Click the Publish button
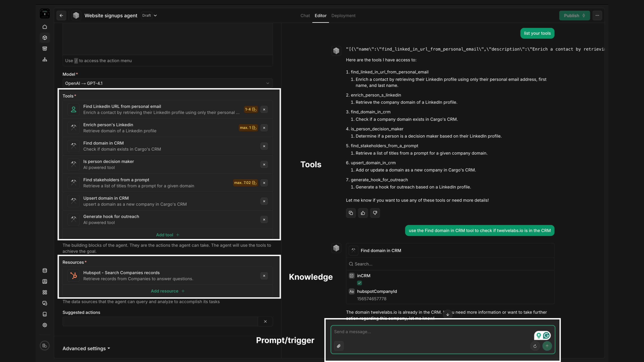644x362 pixels. [x=575, y=15]
